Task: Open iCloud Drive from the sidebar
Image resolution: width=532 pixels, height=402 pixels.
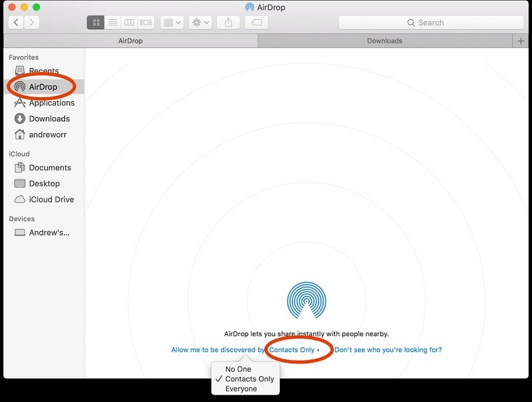Action: tap(47, 199)
